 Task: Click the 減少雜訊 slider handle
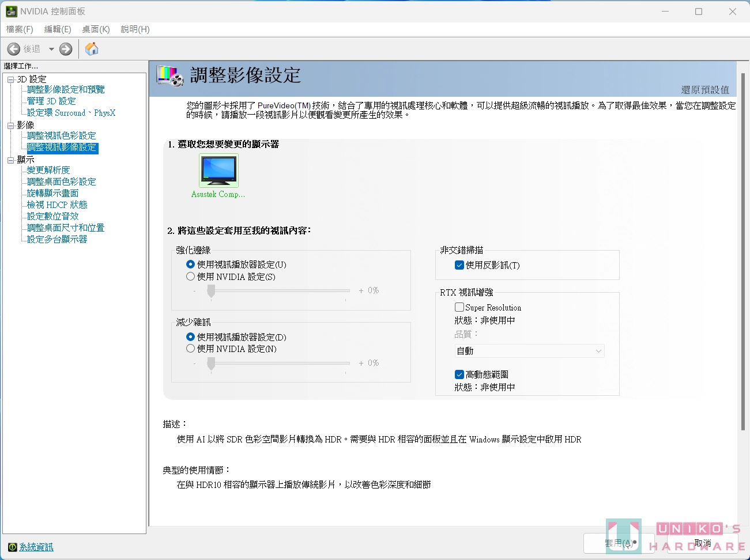coord(211,364)
